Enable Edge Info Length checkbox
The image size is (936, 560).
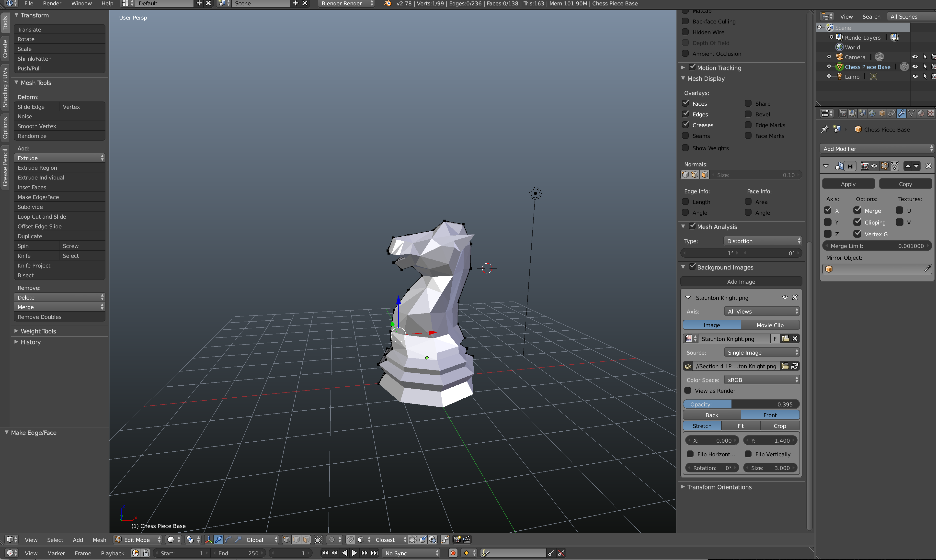coord(685,202)
